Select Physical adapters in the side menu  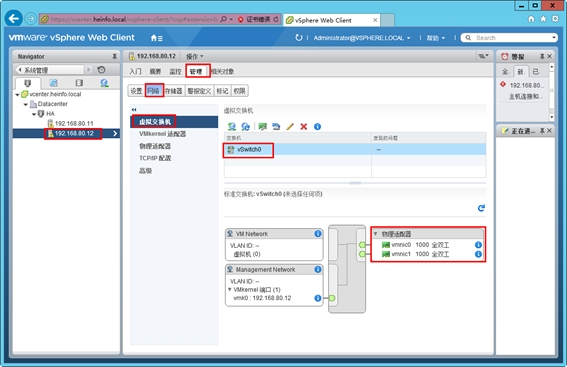tap(155, 146)
